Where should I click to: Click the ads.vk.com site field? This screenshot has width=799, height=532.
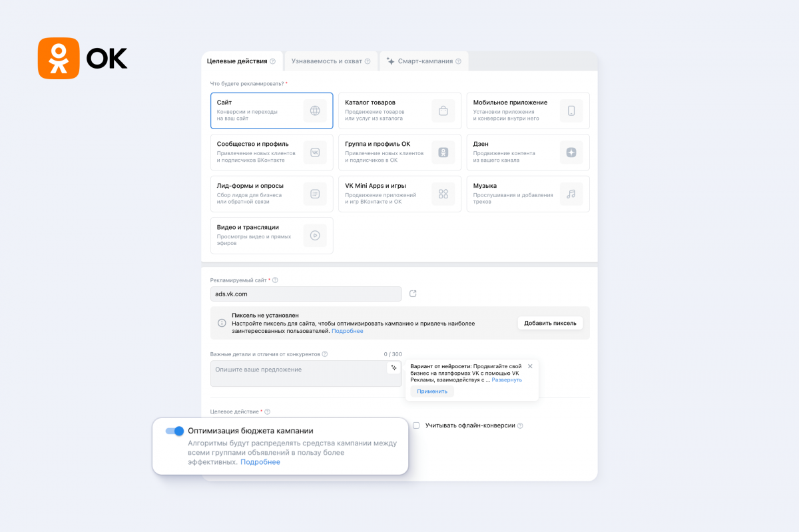point(306,294)
